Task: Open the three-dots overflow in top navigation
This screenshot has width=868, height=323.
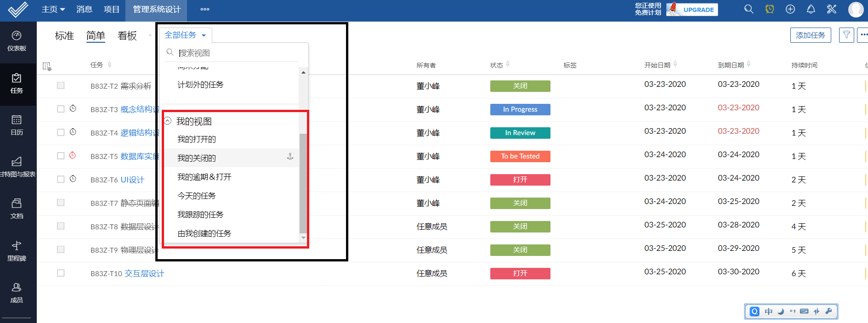Action: [205, 9]
